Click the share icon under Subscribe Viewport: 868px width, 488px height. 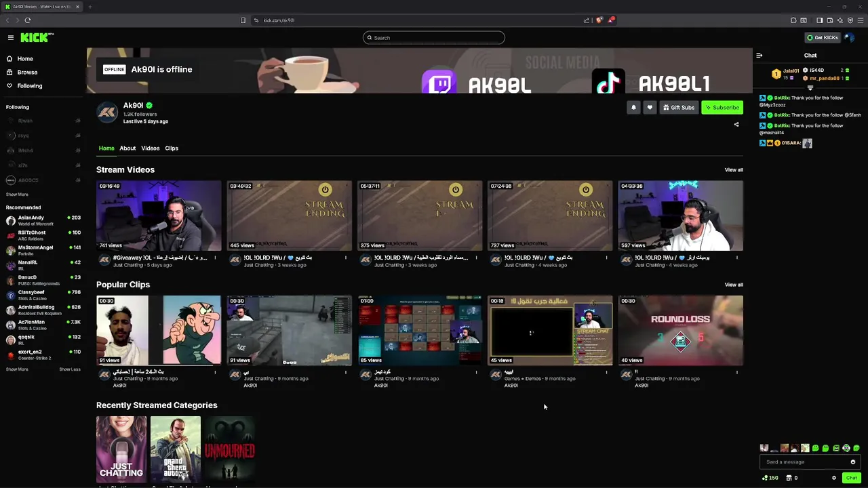736,125
